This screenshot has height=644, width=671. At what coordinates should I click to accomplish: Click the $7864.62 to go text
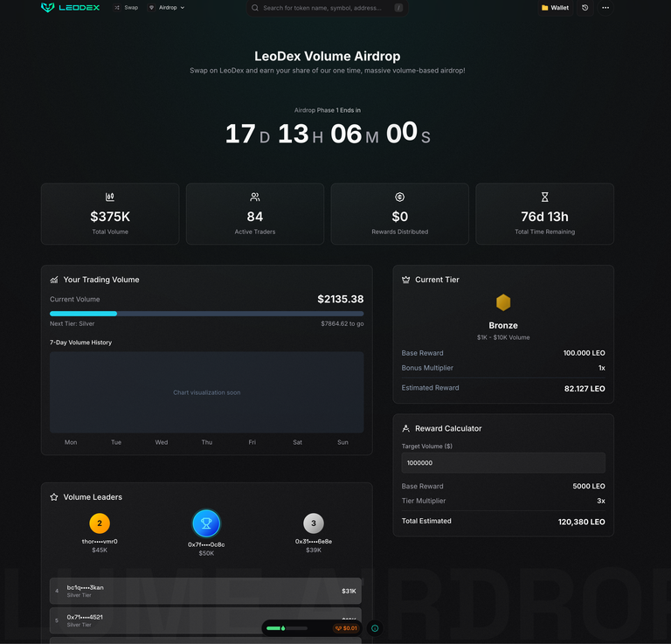click(x=342, y=324)
